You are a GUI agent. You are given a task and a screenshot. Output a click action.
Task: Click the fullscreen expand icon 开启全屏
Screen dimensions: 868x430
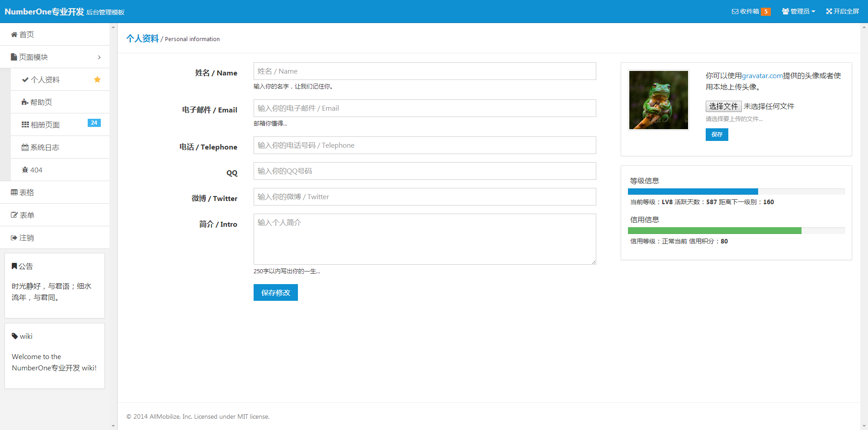[x=829, y=11]
